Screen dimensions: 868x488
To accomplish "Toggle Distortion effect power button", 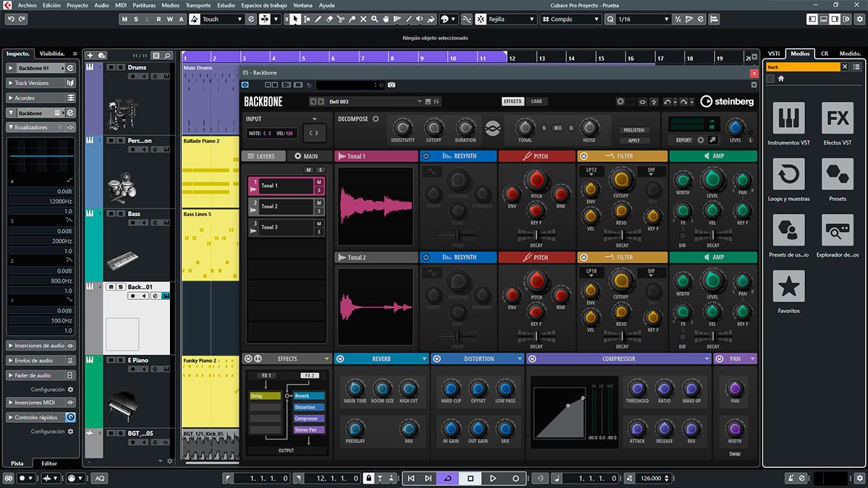I will click(437, 359).
